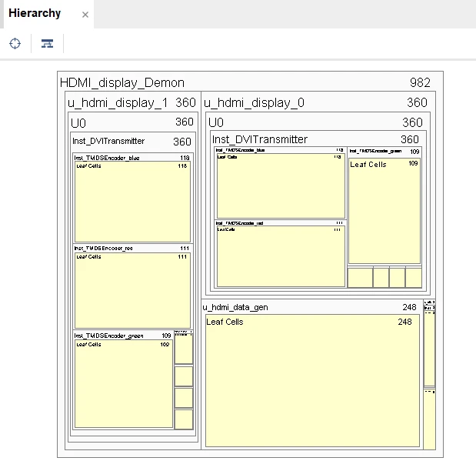This screenshot has height=461, width=476.
Task: Click the u_hdmi_data_gen module label
Action: pos(235,307)
